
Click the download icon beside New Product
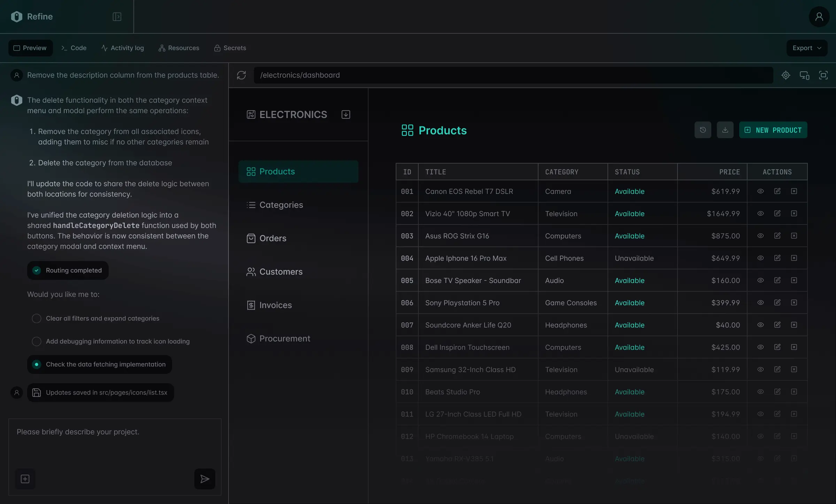(x=725, y=130)
